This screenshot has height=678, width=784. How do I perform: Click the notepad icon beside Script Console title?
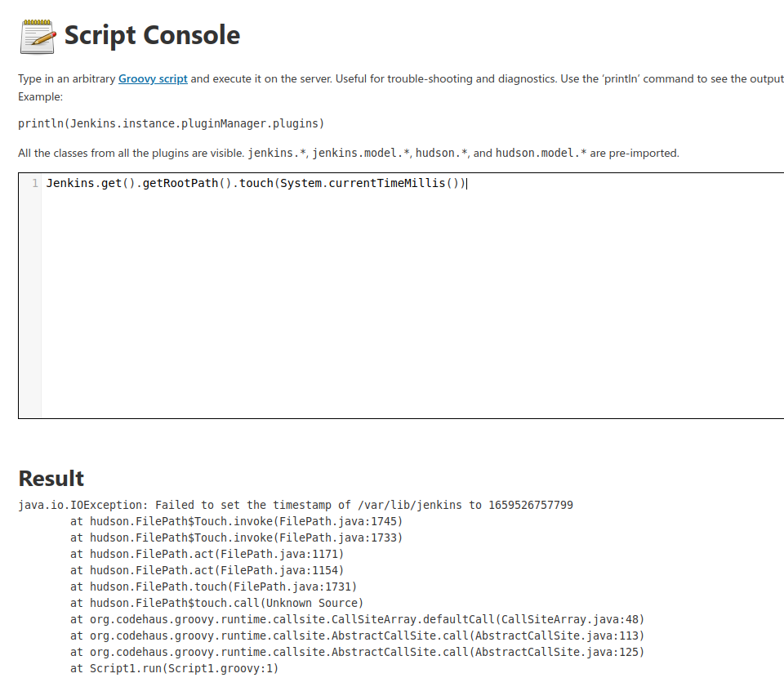pyautogui.click(x=38, y=35)
